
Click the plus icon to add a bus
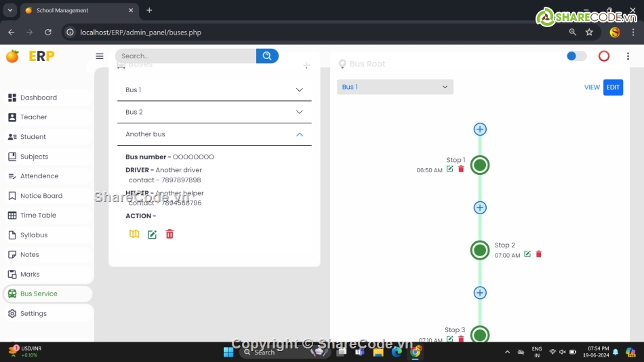tap(306, 66)
